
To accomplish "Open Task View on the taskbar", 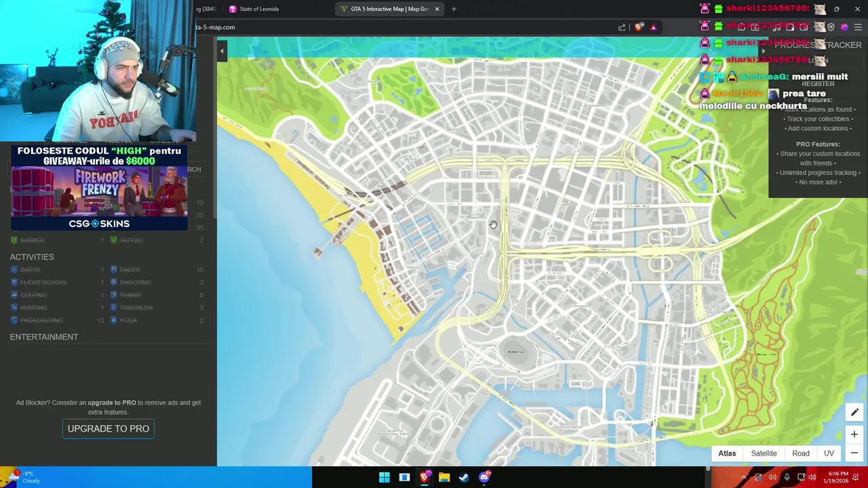I will click(404, 477).
